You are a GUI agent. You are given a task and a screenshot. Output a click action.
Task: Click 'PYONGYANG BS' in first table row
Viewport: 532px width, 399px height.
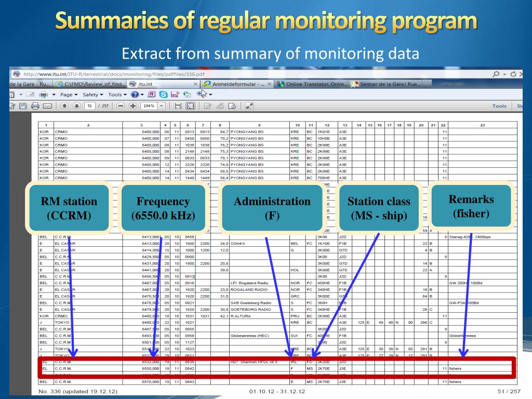(x=247, y=131)
